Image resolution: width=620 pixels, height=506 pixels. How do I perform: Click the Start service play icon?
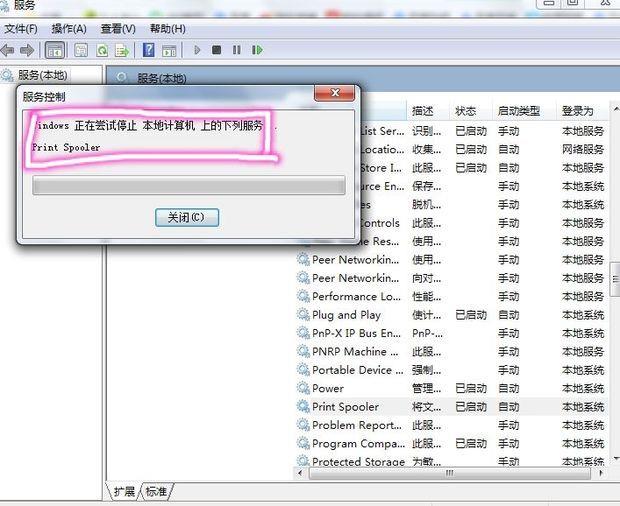(x=197, y=50)
